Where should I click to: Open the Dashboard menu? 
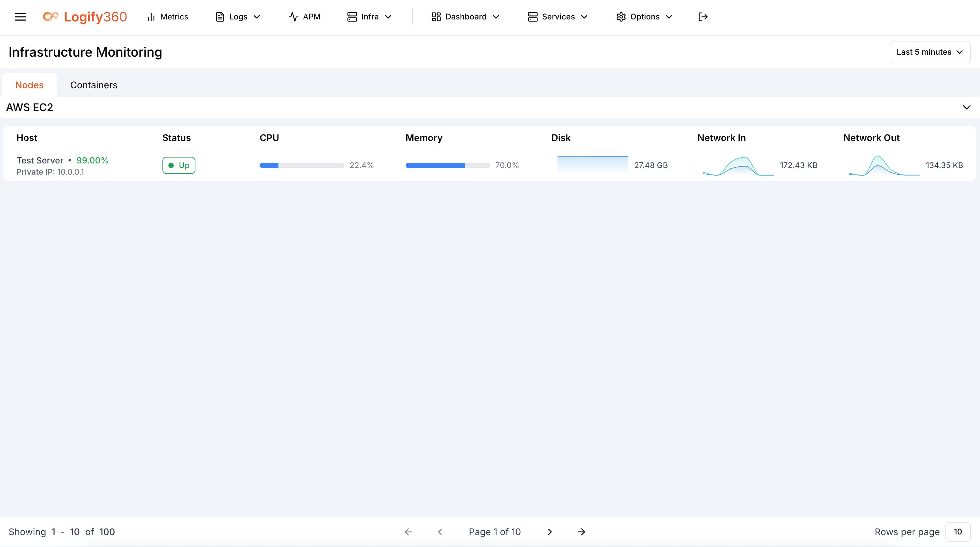coord(465,17)
